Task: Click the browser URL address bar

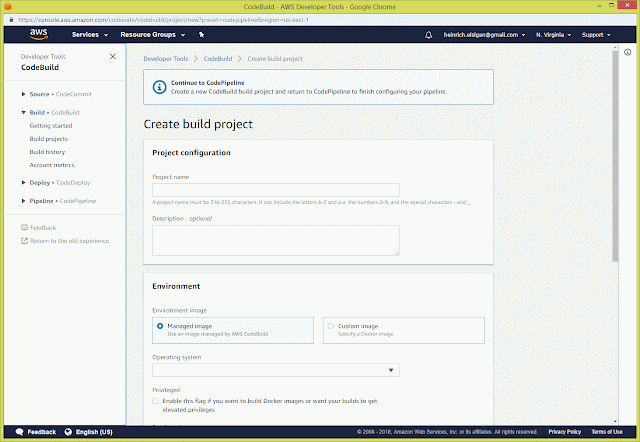Action: coord(163,20)
